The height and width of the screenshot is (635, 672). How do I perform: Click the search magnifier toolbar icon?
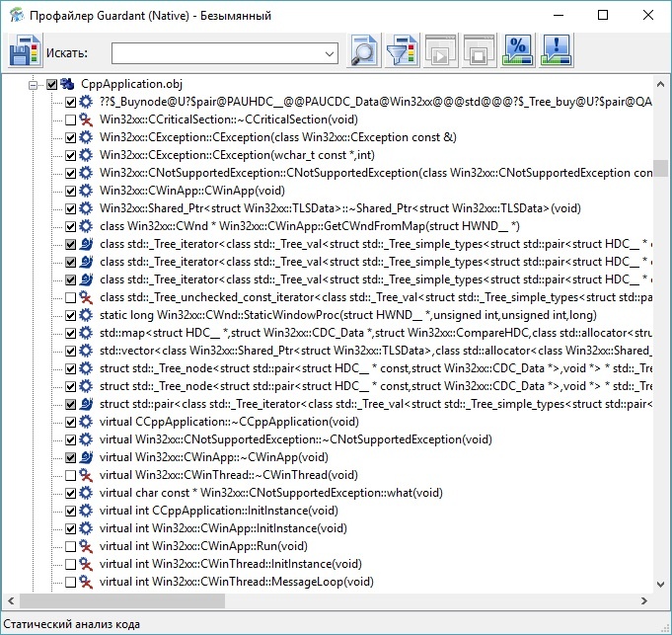point(365,51)
